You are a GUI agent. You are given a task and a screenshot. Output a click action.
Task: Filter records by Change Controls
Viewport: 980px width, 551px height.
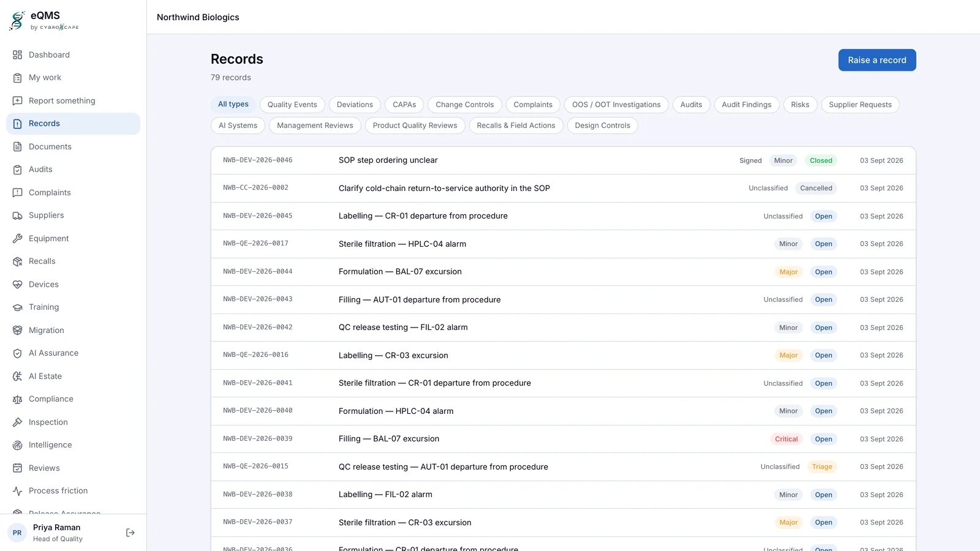click(465, 105)
